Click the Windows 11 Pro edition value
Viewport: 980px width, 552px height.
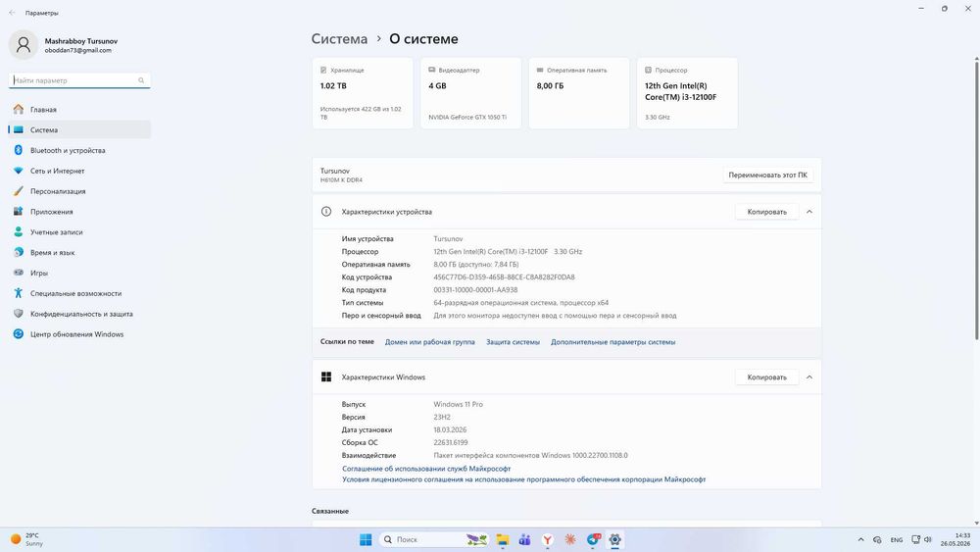click(x=458, y=405)
